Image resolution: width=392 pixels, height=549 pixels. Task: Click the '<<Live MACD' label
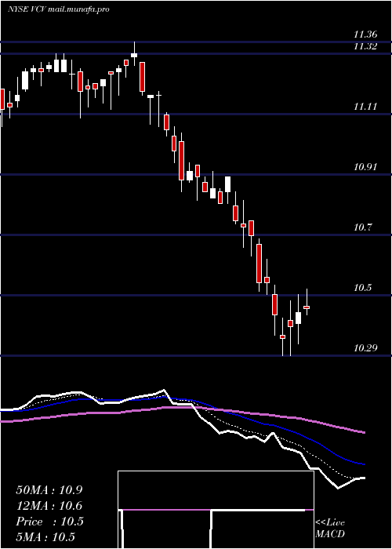330,528
